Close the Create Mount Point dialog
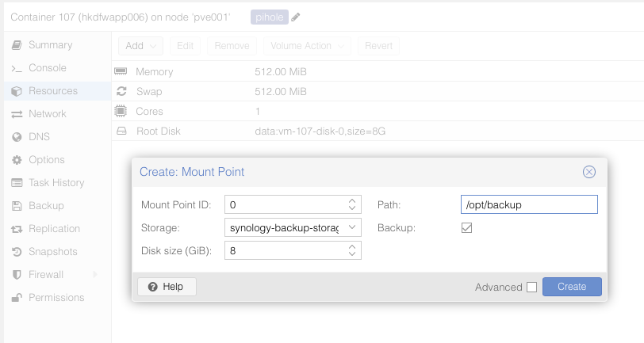 589,172
